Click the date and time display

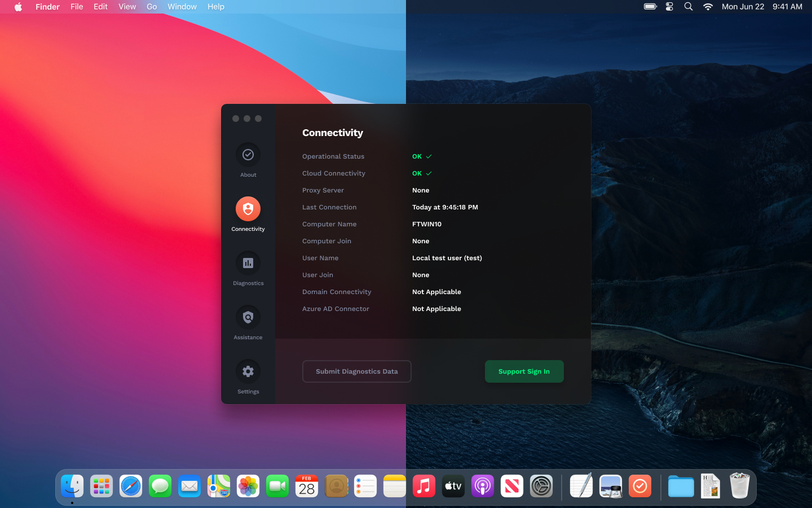[x=761, y=7]
